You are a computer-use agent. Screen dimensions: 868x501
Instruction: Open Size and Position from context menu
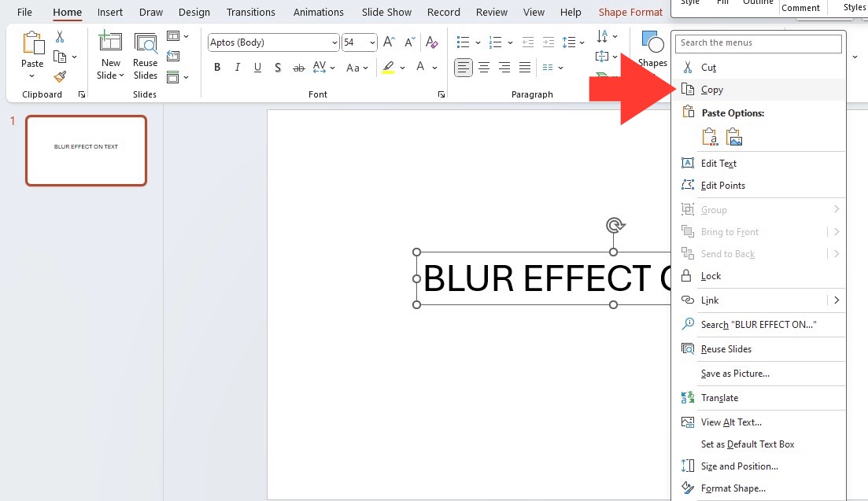click(759, 466)
